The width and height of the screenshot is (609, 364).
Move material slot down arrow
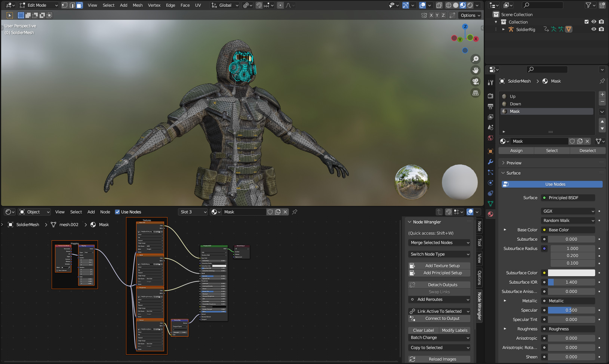602,129
